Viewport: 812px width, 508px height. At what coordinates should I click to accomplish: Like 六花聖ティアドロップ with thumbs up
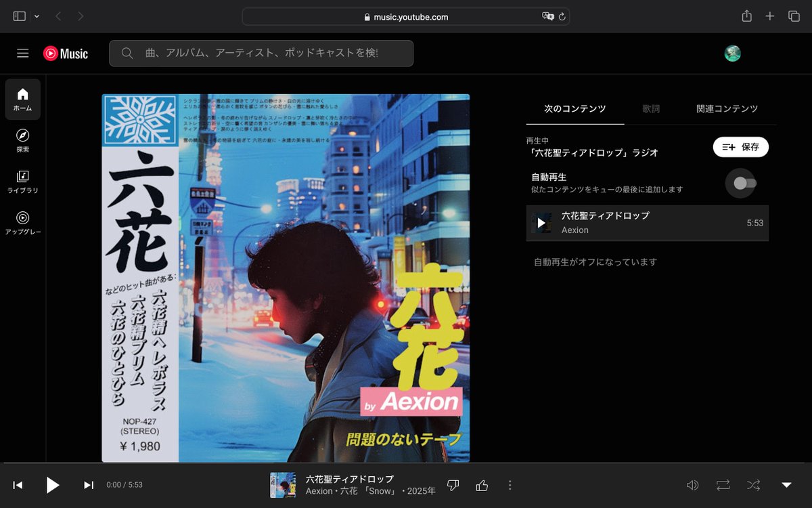click(482, 485)
